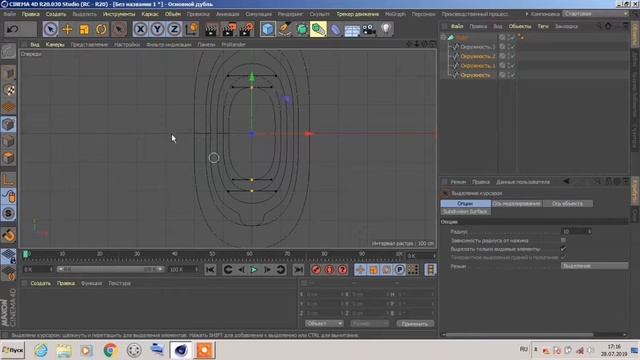Viewport: 640px width, 360px height.
Task: Play animation forward
Action: coord(253,269)
